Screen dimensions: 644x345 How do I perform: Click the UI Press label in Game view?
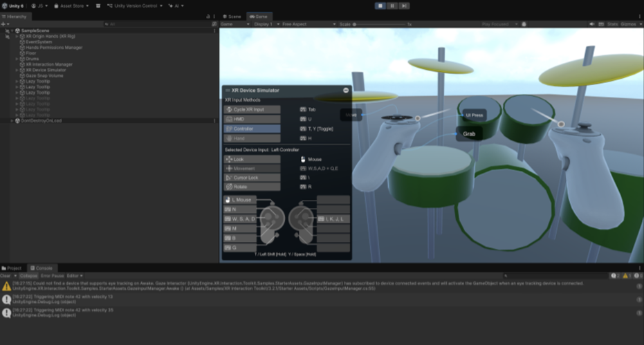(x=475, y=115)
